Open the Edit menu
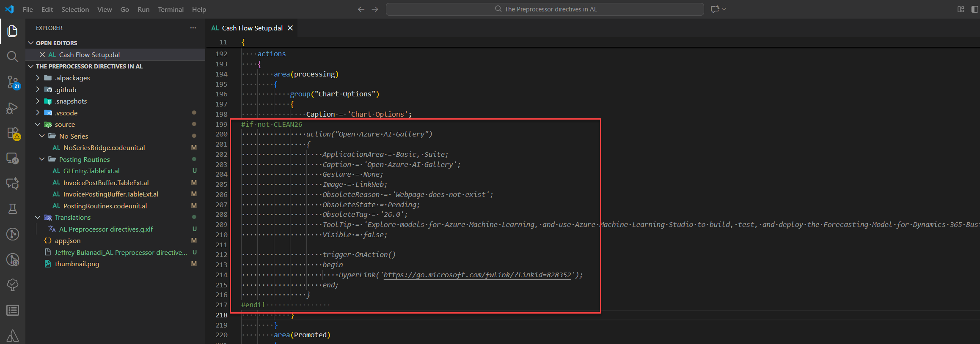 click(x=47, y=9)
